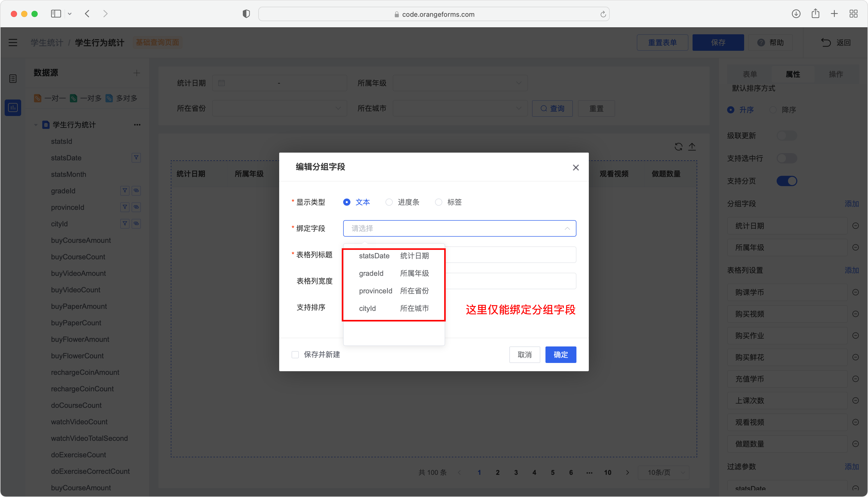Click 统计日期 date range input
The width and height of the screenshot is (868, 497).
[x=279, y=83]
